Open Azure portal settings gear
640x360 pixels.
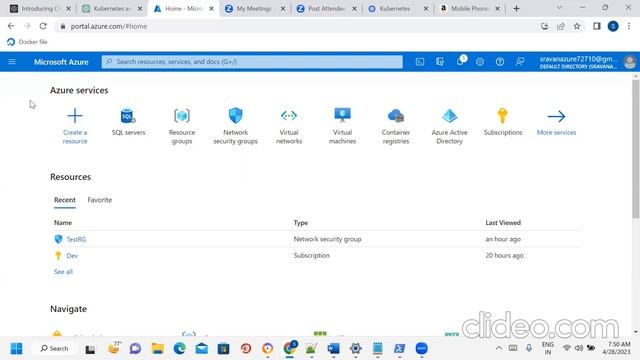[x=480, y=62]
